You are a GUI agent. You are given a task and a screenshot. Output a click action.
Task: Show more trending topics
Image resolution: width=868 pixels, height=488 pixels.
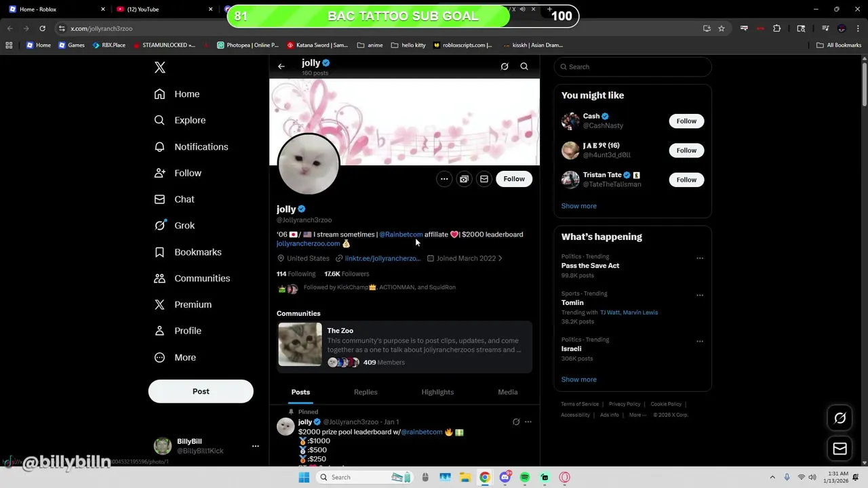(x=579, y=380)
